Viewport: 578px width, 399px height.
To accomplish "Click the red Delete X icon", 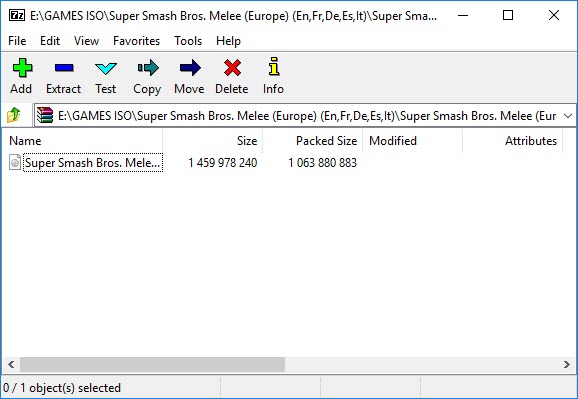I will 232,68.
